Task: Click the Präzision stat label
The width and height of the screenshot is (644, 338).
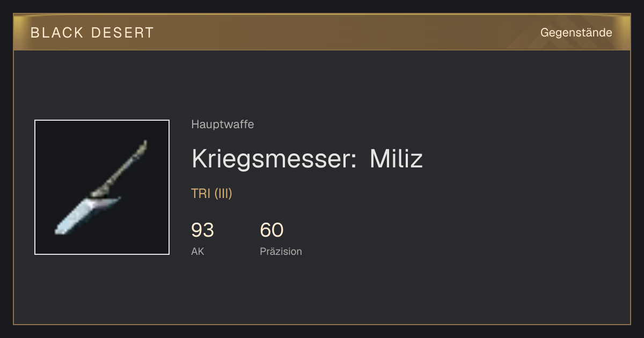Action: 281,251
